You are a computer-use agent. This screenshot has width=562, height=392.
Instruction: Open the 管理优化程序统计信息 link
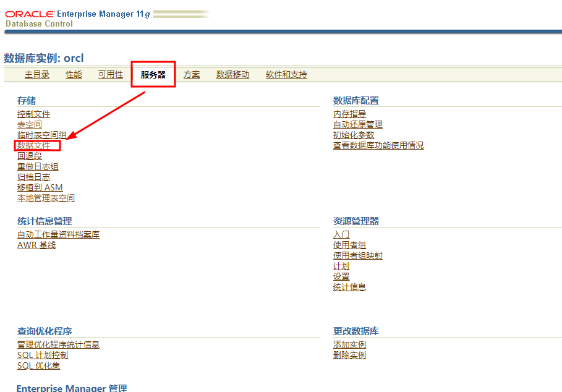(58, 345)
